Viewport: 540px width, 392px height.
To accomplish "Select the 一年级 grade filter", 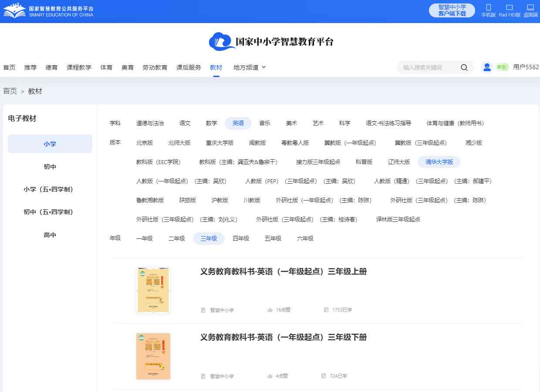I will [145, 238].
